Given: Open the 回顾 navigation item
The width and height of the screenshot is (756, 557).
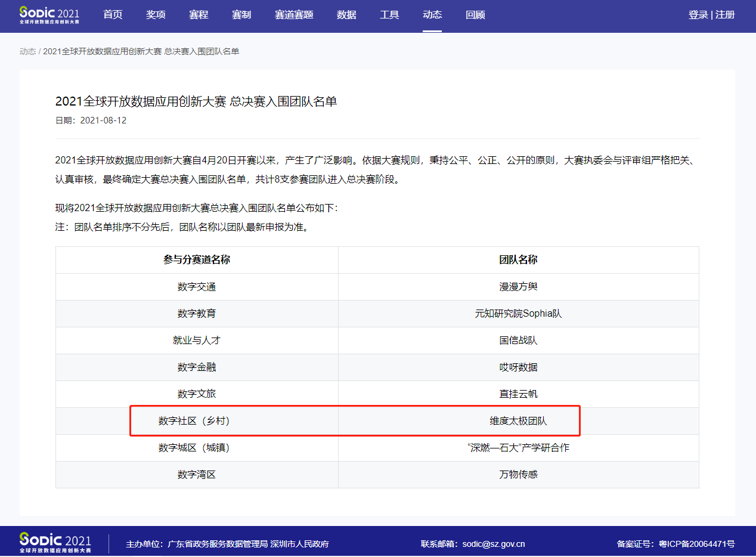Looking at the screenshot, I should [475, 15].
